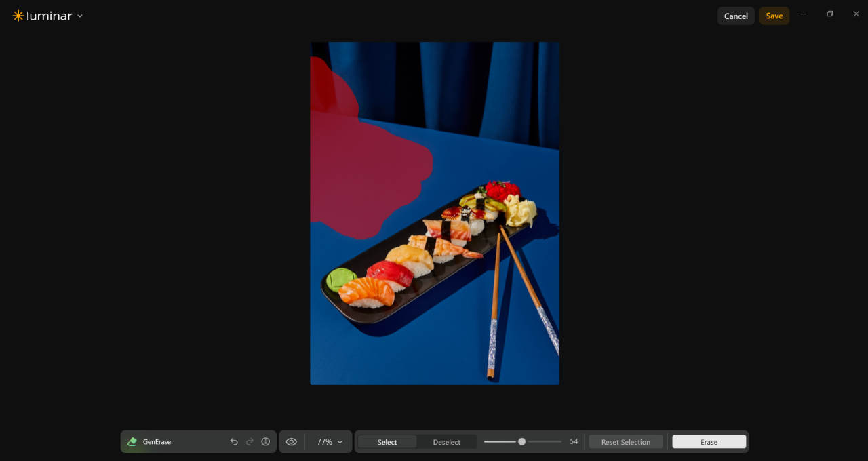
Task: Click the Cancel button
Action: [736, 16]
